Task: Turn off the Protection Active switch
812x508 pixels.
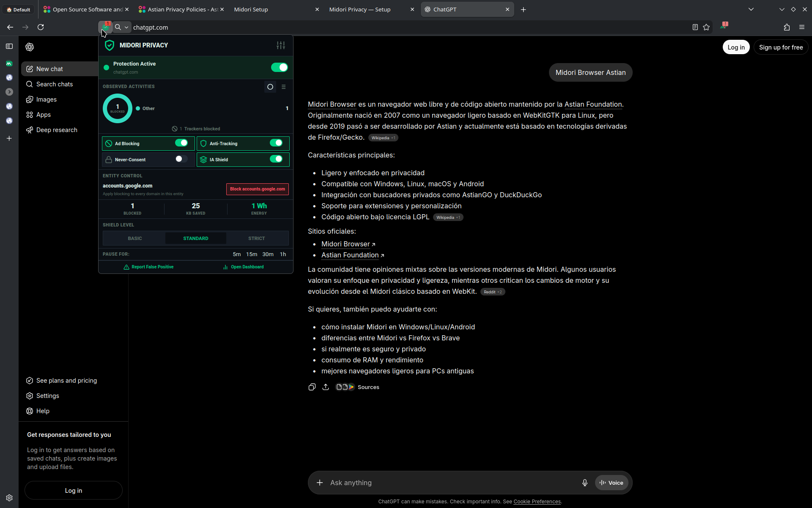Action: (279, 67)
